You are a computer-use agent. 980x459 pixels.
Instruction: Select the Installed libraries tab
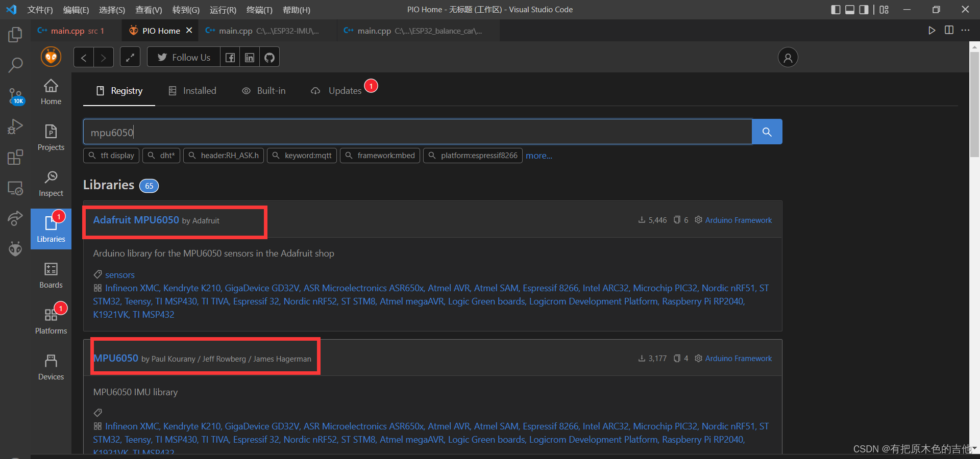pyautogui.click(x=192, y=91)
